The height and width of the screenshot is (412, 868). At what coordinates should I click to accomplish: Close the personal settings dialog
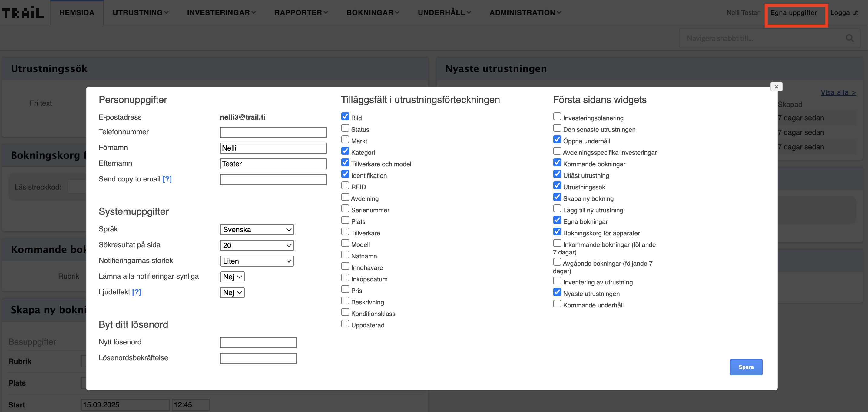(776, 87)
